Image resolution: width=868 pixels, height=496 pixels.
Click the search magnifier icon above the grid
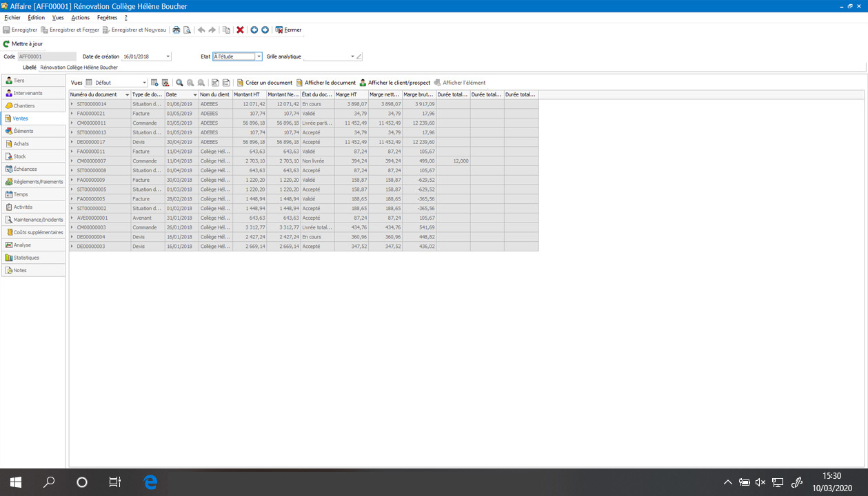pos(180,83)
